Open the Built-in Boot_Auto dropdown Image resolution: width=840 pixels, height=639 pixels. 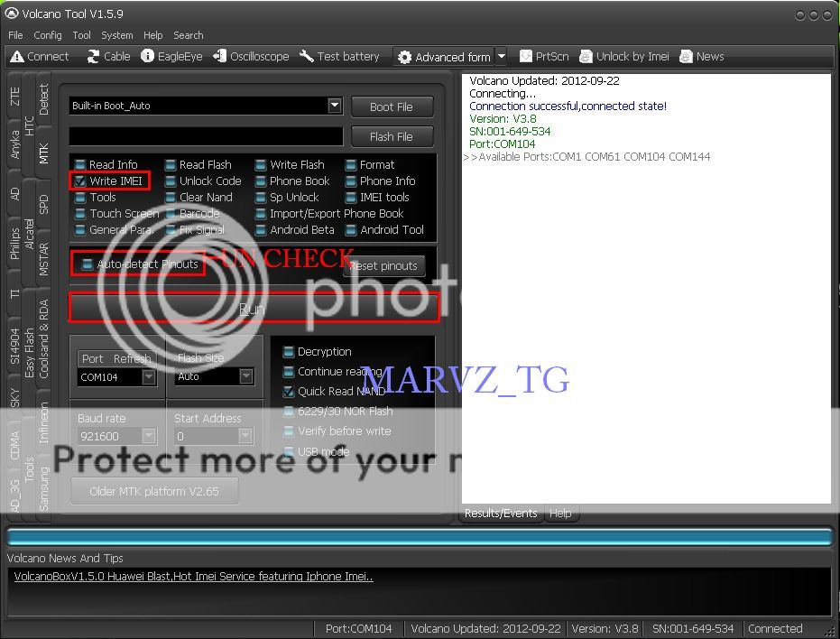pyautogui.click(x=335, y=105)
